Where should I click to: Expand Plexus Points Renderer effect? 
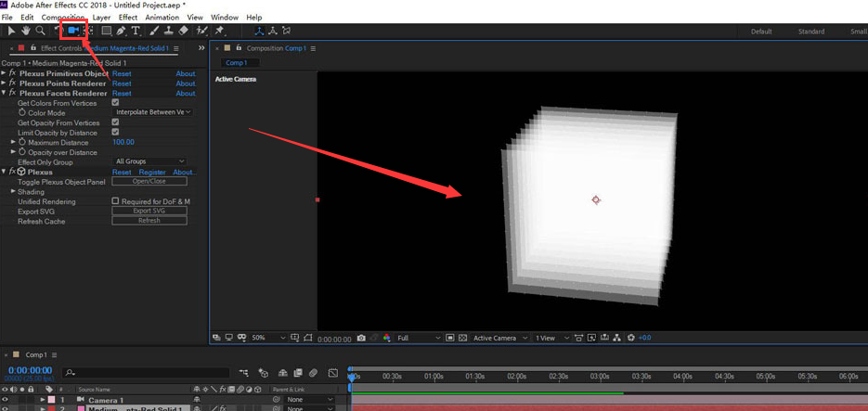(x=4, y=83)
